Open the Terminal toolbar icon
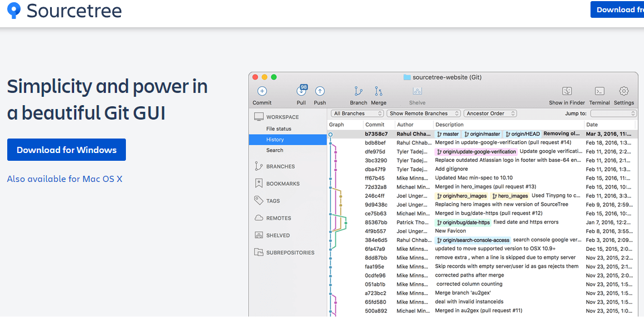Image resolution: width=644 pixels, height=321 pixels. tap(599, 91)
